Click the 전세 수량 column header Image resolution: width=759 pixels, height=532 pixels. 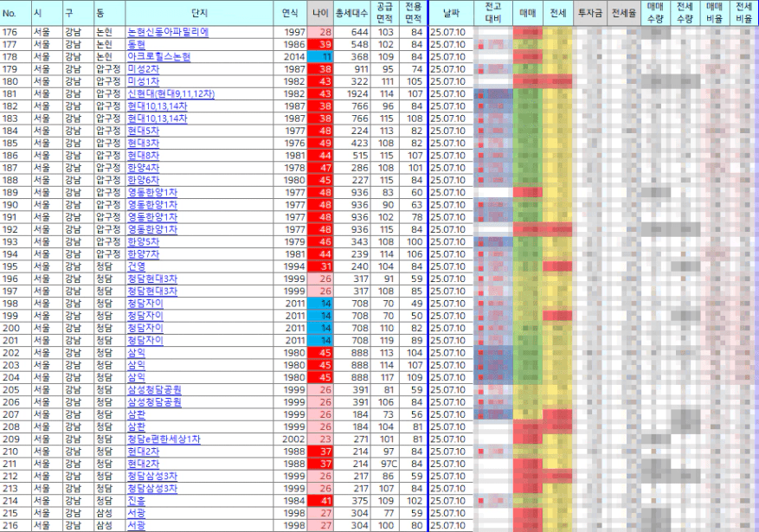pyautogui.click(x=685, y=13)
